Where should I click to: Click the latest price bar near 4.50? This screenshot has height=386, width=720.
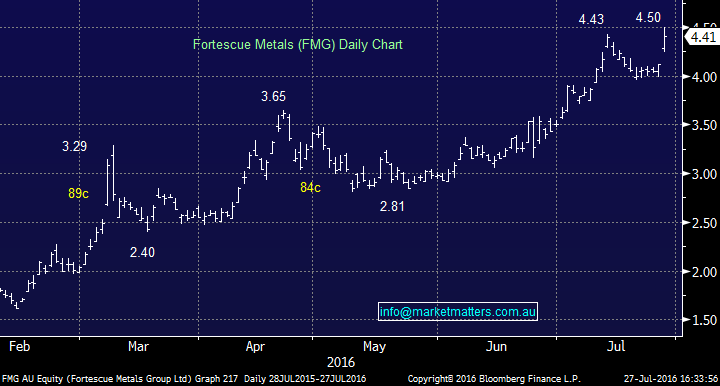(x=664, y=39)
